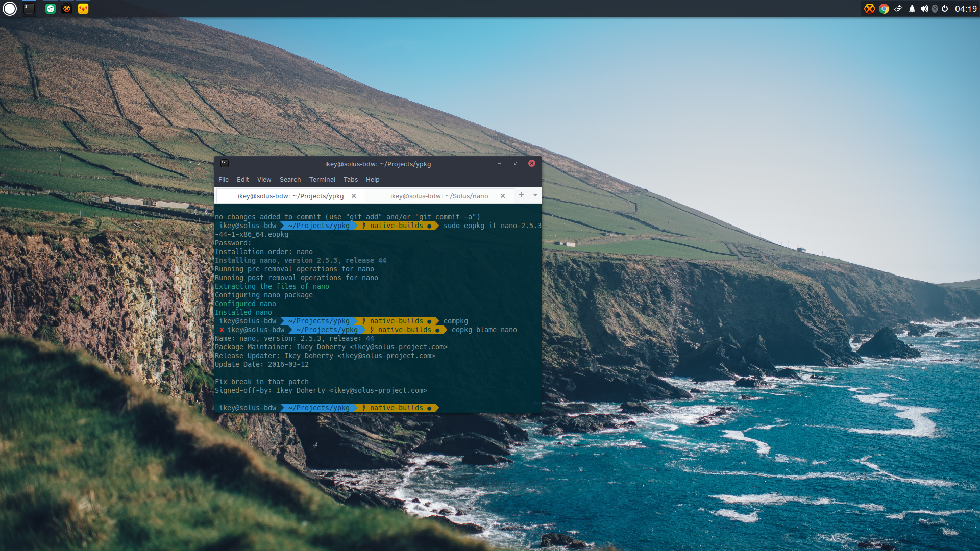Open the network connection arrows indicator
980x551 pixels.
pos(898,9)
